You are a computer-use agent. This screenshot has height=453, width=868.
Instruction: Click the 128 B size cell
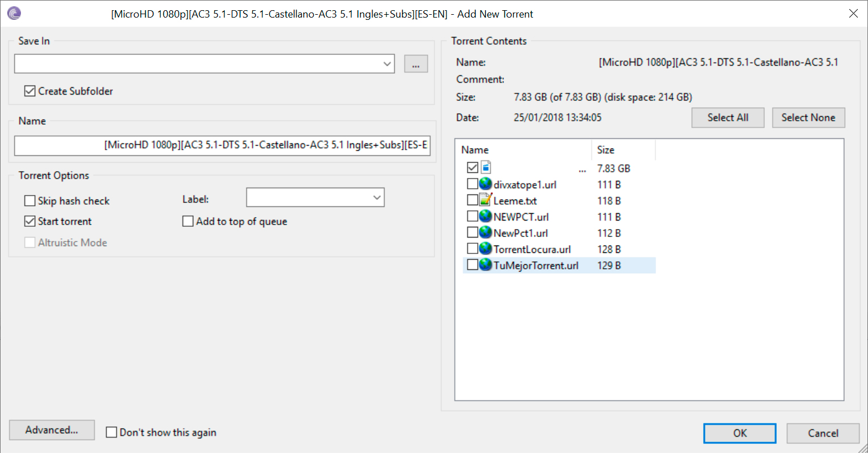pyautogui.click(x=609, y=249)
